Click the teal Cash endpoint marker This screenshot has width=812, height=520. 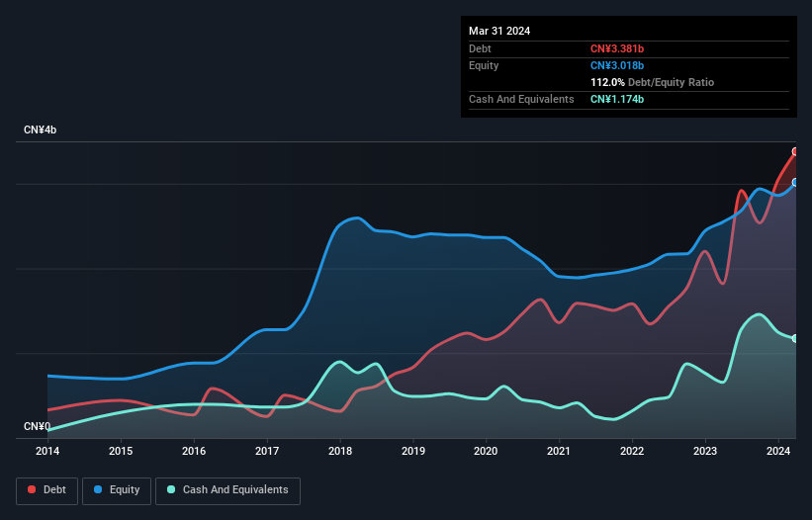point(795,338)
